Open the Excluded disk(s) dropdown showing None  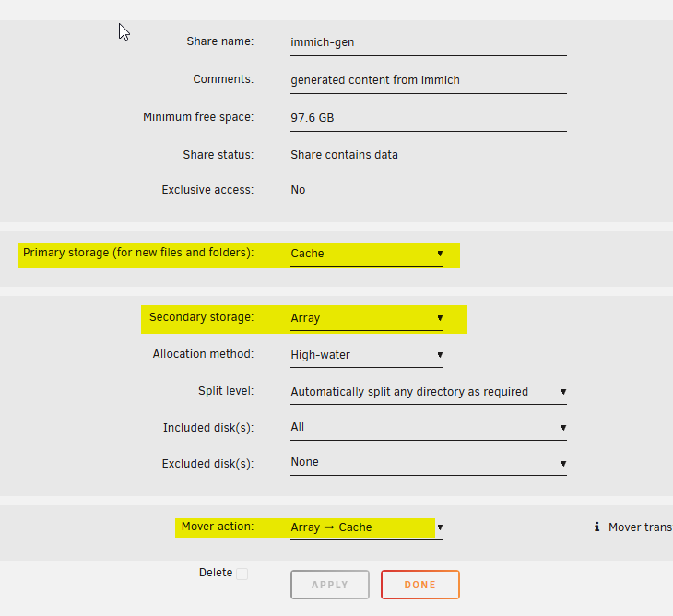[428, 463]
